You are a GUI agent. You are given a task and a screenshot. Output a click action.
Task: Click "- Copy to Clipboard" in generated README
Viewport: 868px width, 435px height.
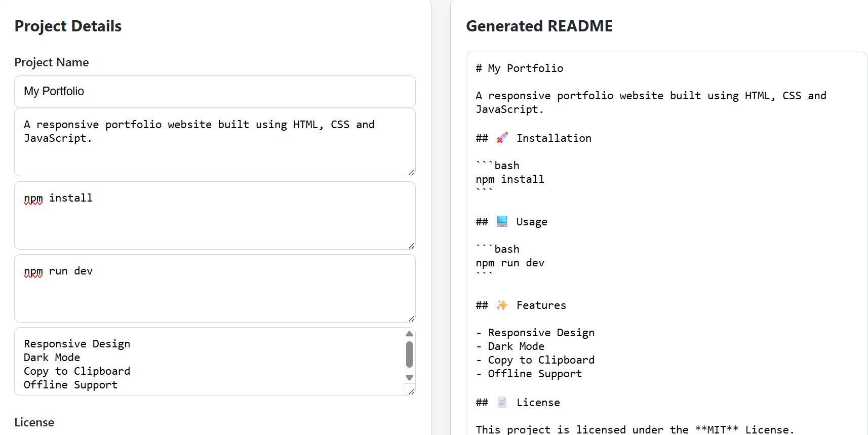535,360
